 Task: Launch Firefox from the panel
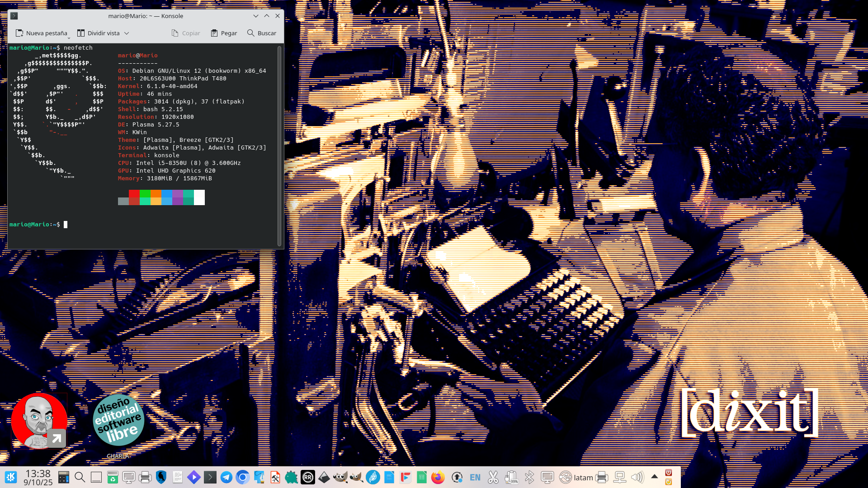[438, 478]
